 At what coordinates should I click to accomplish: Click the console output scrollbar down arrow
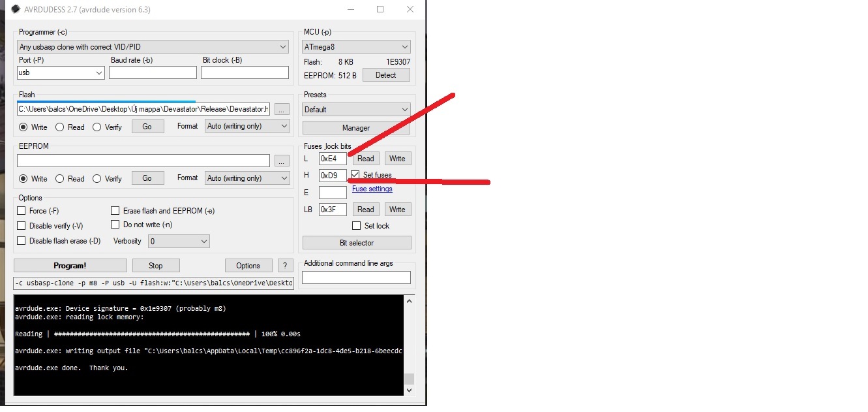pos(410,390)
